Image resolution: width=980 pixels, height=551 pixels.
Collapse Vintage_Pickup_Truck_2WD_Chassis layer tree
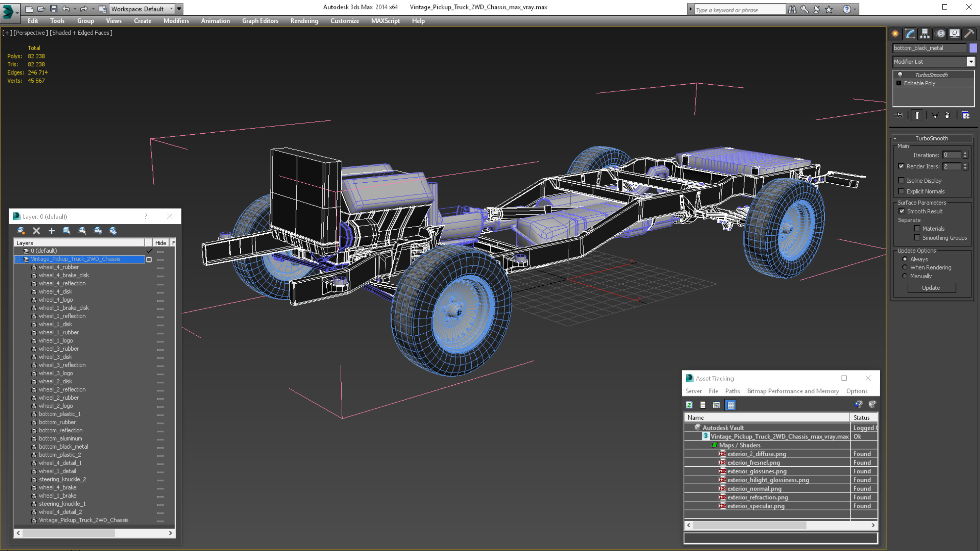pyautogui.click(x=17, y=259)
